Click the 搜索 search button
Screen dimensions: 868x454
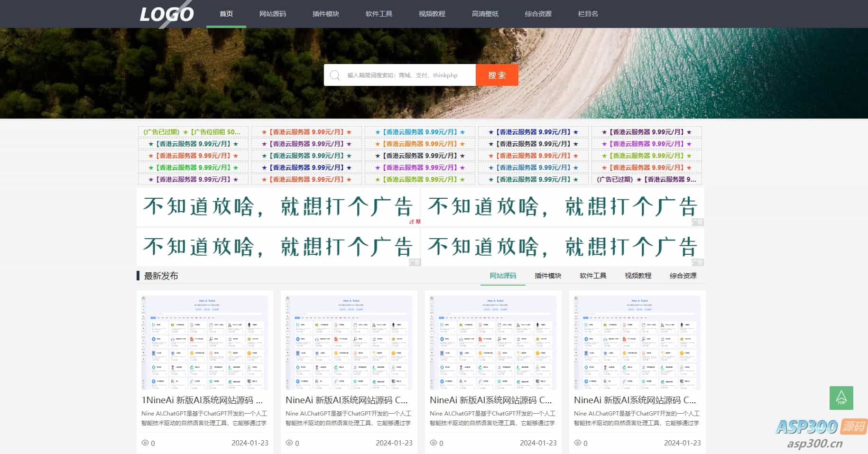point(497,75)
